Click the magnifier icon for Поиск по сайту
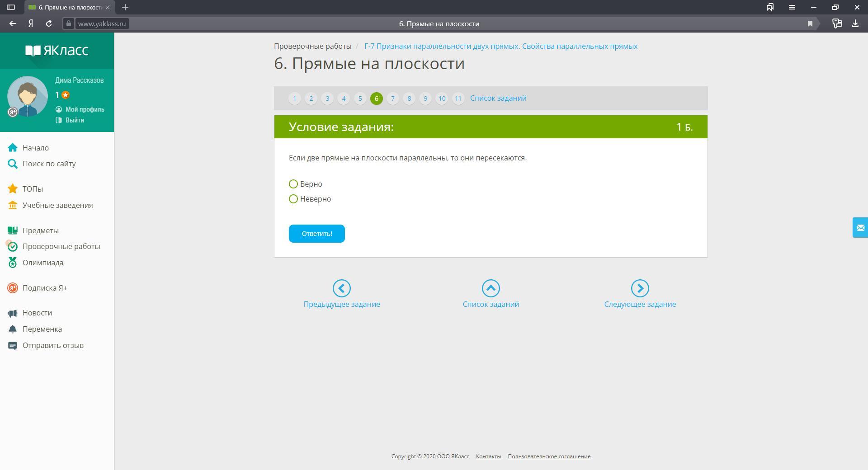This screenshot has width=868, height=470. [13, 164]
